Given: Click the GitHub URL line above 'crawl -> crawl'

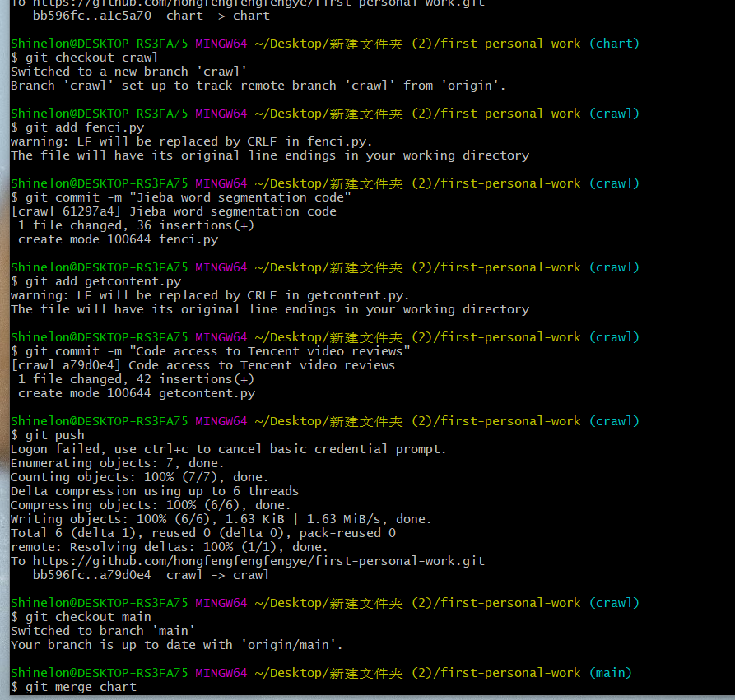Looking at the screenshot, I should coord(248,561).
